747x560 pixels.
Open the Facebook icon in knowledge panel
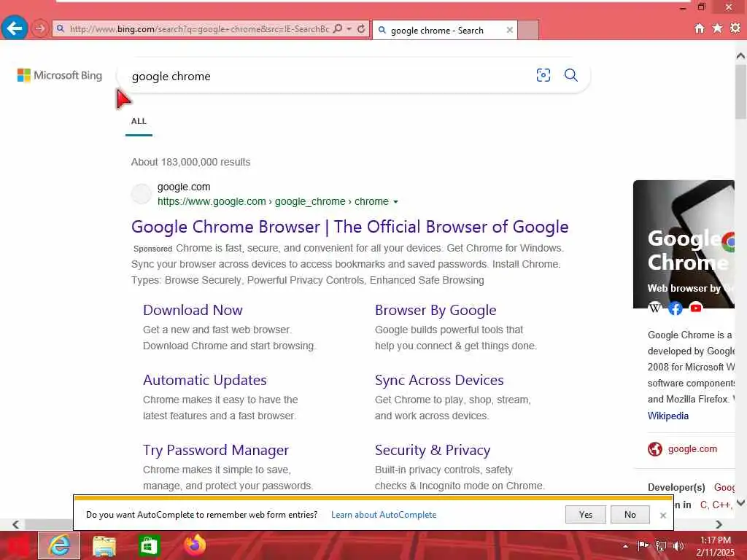[675, 308]
